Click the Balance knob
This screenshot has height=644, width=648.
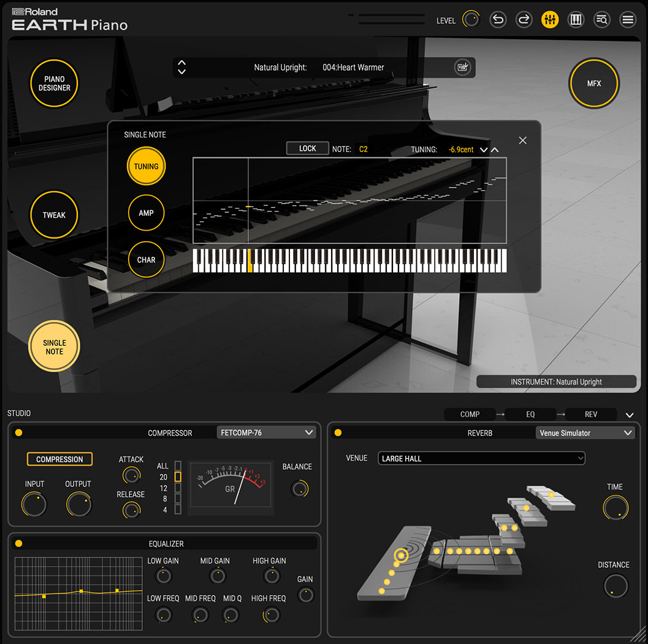300,489
